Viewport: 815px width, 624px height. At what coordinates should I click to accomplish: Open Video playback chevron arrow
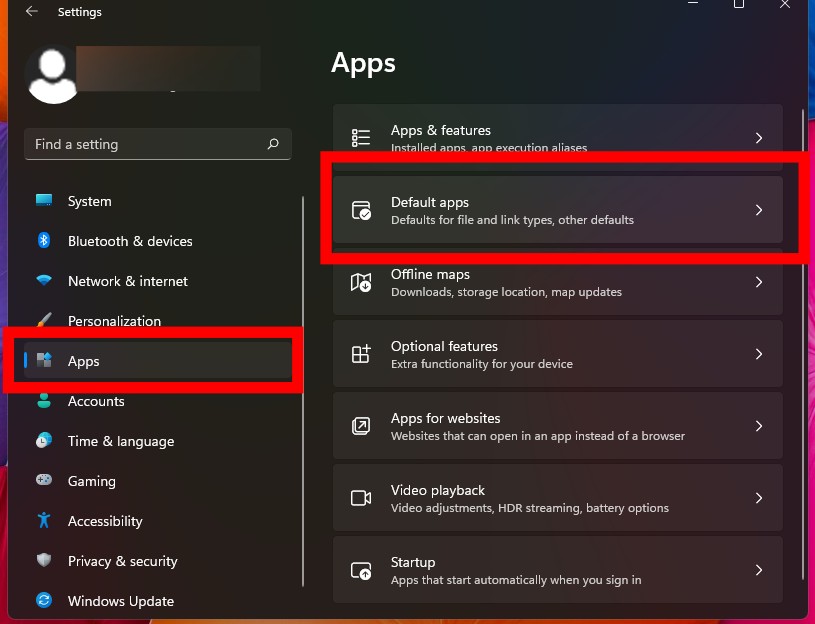pyautogui.click(x=759, y=498)
